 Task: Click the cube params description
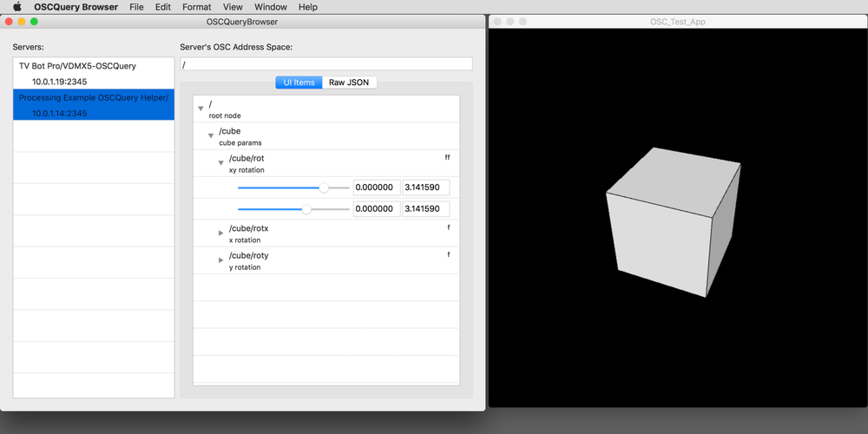point(240,143)
